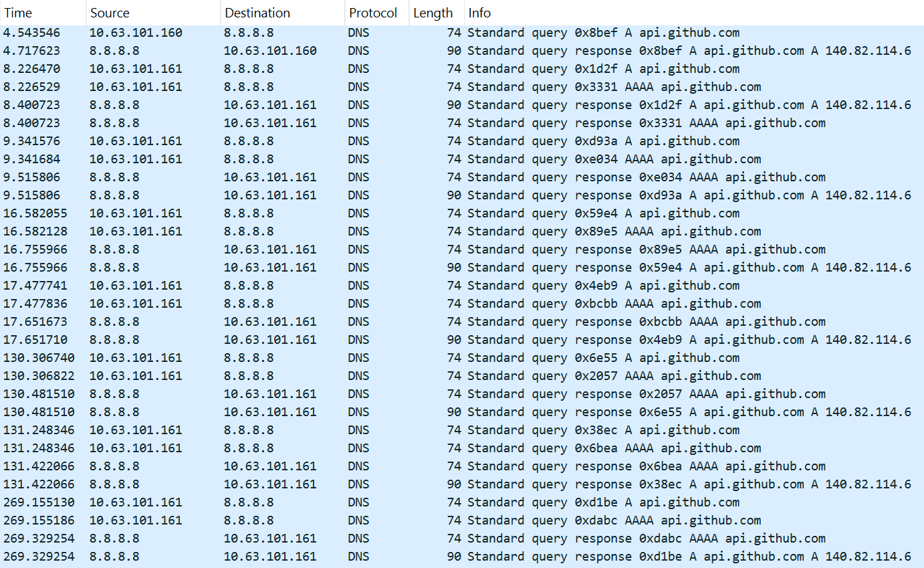Select the standard query 0x59e4 A packet

[x=602, y=213]
